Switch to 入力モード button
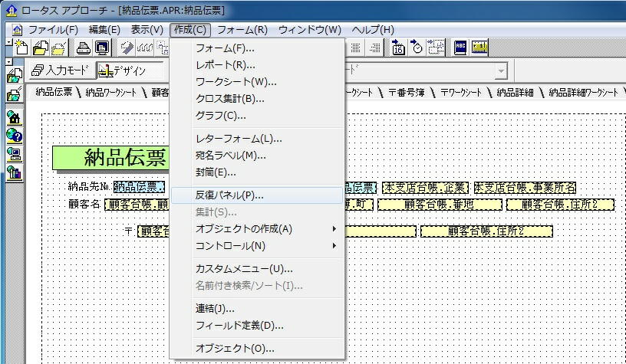The width and height of the screenshot is (626, 364). 61,71
